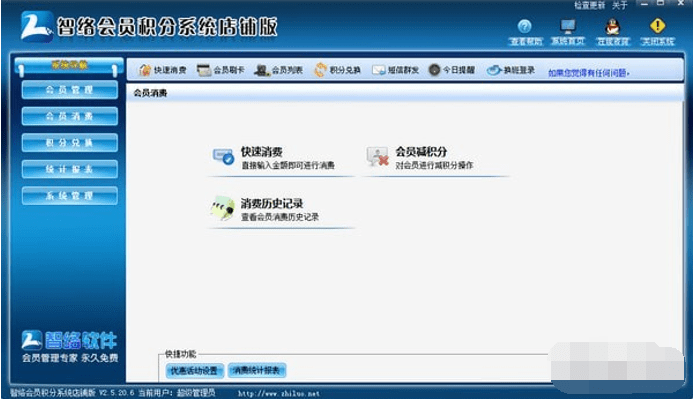Click the 消费统计报表 shortcut button

click(x=257, y=370)
